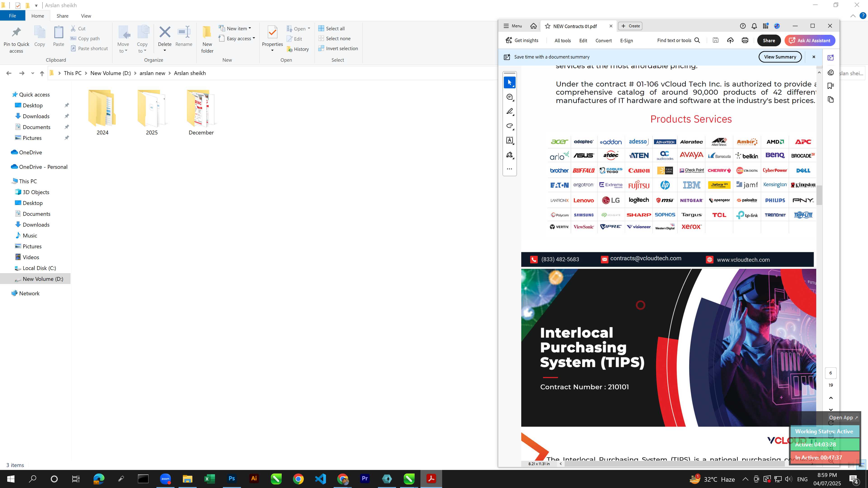Open Photoshop from the taskbar
This screenshot has height=488, width=868.
click(x=231, y=479)
